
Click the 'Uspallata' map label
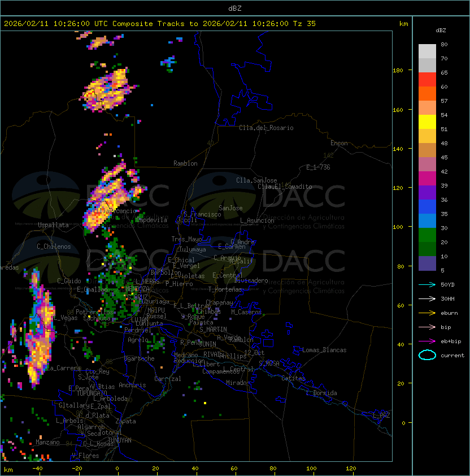[53, 225]
